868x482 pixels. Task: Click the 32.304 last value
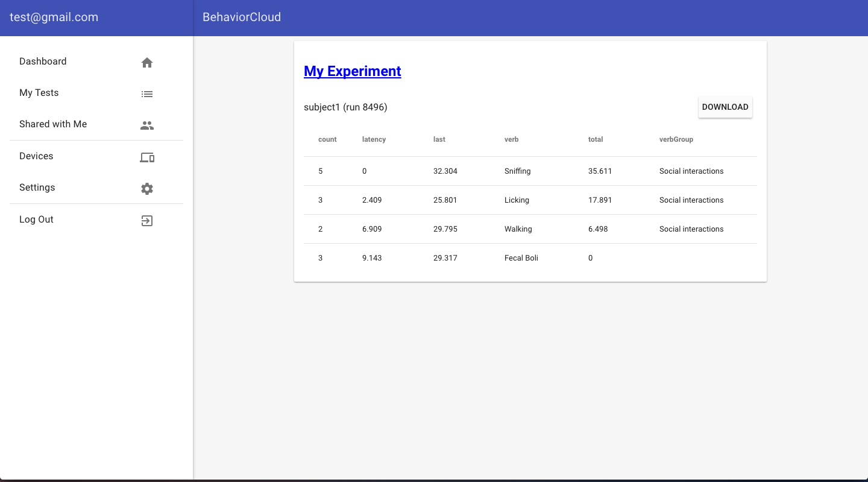[x=445, y=171]
